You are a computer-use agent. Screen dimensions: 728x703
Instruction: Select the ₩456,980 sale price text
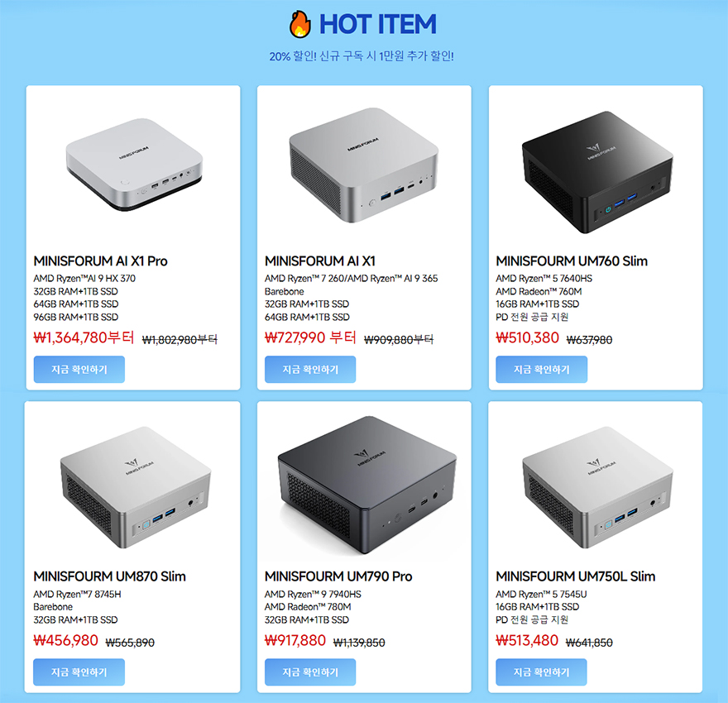click(66, 640)
